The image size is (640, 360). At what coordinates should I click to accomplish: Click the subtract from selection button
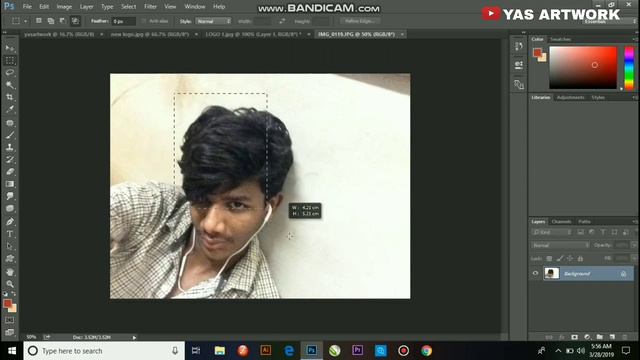pyautogui.click(x=63, y=20)
